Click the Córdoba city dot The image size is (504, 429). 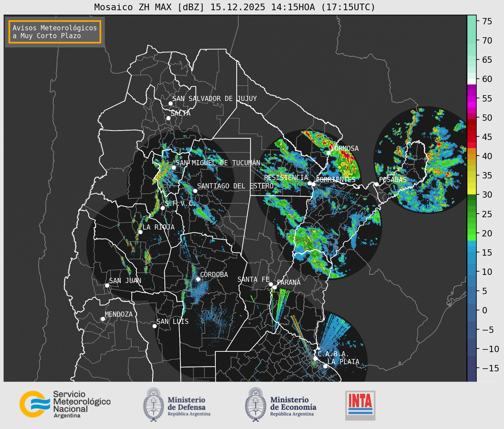tap(198, 279)
